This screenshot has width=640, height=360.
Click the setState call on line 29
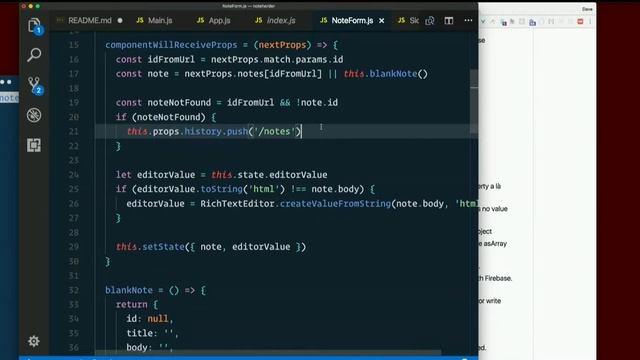click(x=163, y=247)
